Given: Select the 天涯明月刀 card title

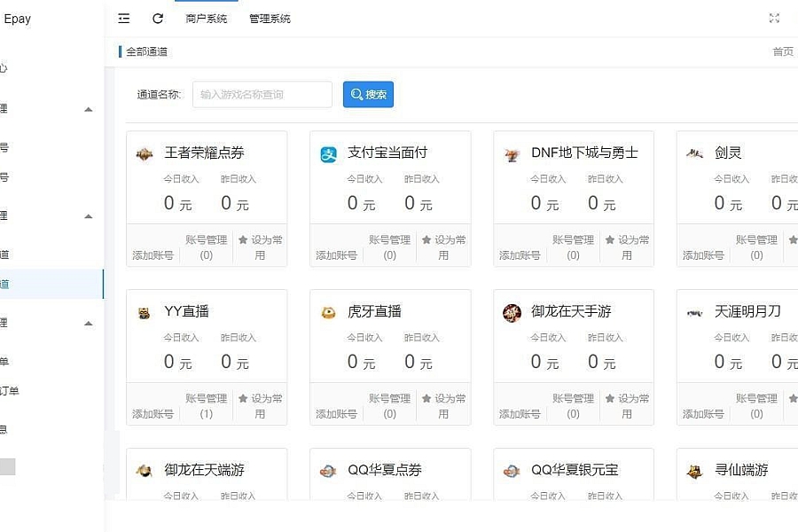Looking at the screenshot, I should 747,311.
